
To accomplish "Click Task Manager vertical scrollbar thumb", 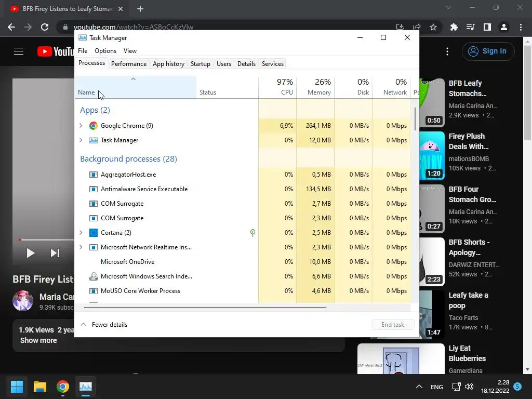I will pos(415,119).
